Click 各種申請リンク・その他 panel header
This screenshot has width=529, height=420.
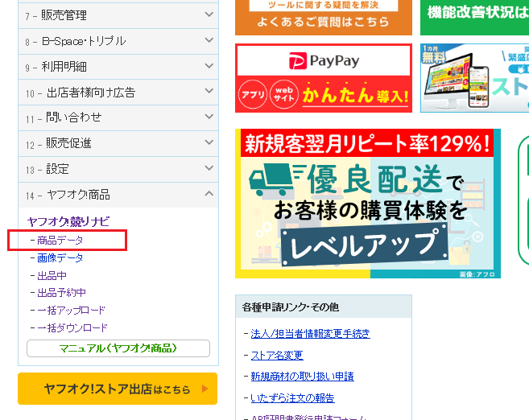click(x=324, y=307)
